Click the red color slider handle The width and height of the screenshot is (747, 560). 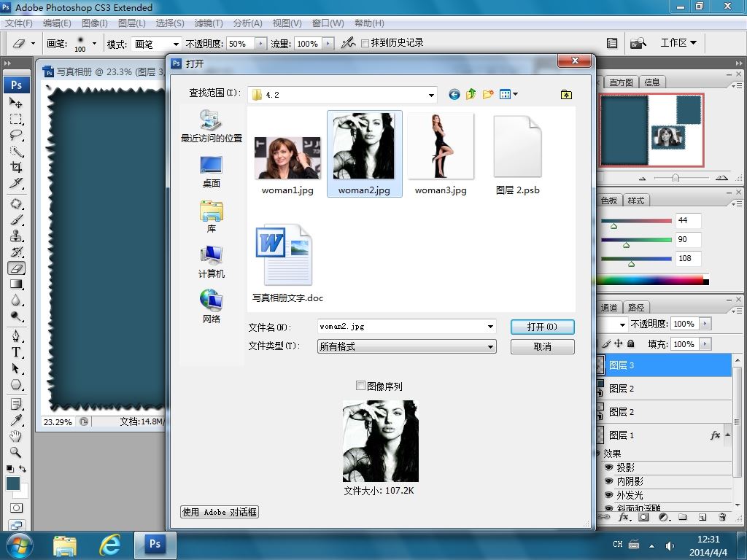point(614,226)
